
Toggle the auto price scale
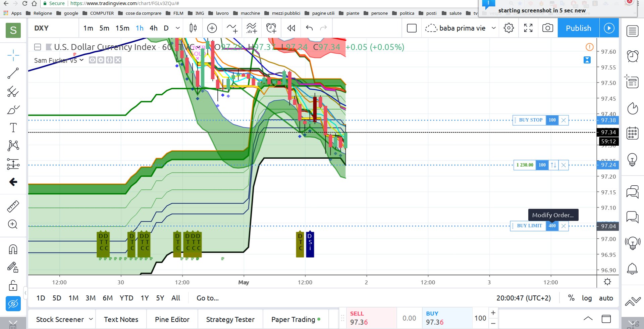pos(606,298)
